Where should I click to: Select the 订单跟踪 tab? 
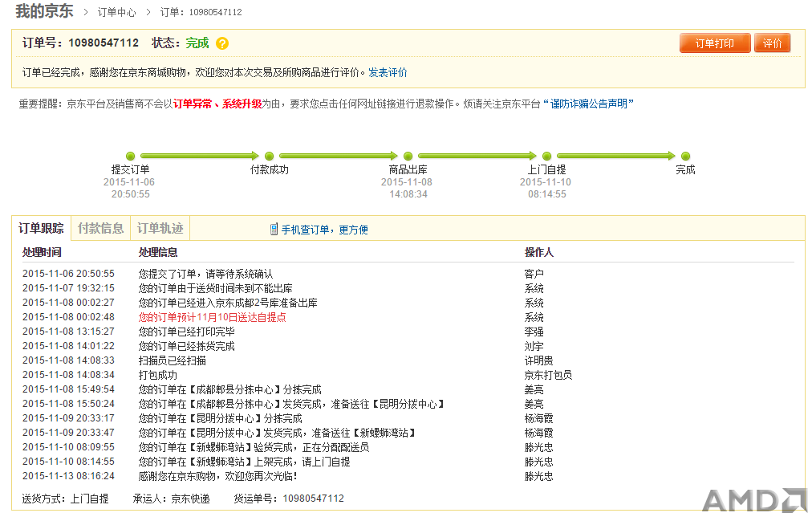(41, 229)
